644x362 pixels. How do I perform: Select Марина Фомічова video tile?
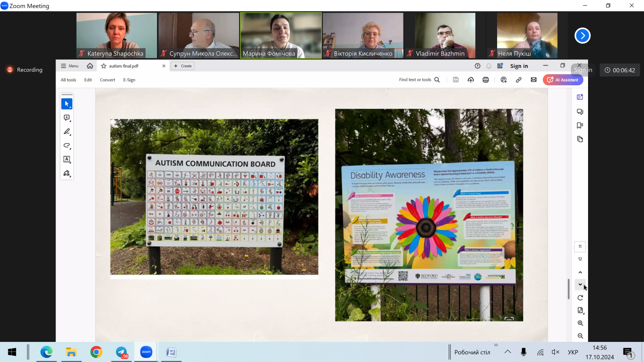point(281,35)
